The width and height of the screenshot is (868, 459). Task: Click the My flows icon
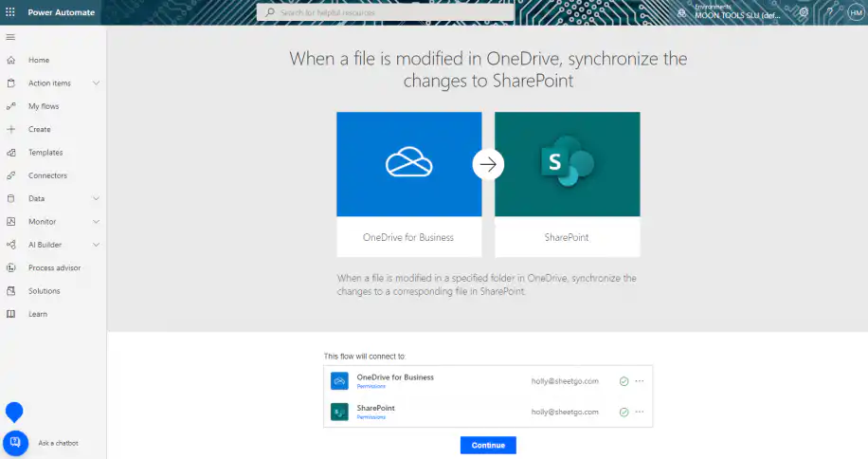tap(10, 106)
